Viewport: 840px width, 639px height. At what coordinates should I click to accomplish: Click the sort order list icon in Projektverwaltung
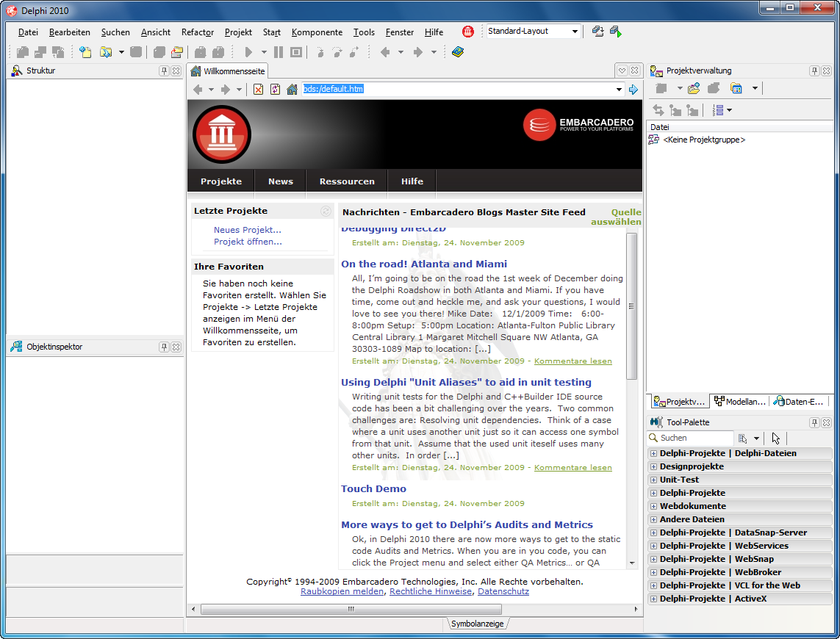pos(718,110)
